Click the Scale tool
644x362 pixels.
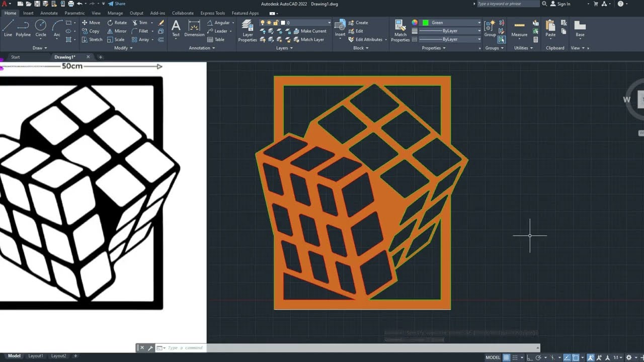[x=116, y=39]
